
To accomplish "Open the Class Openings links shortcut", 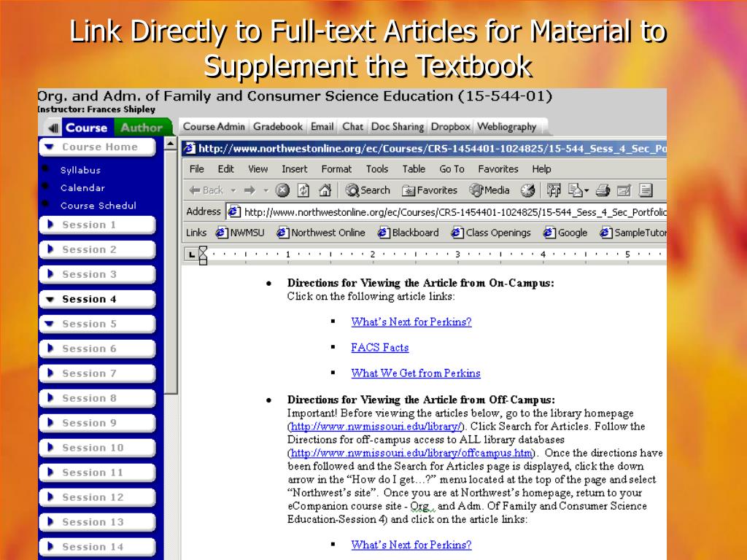I will click(491, 233).
